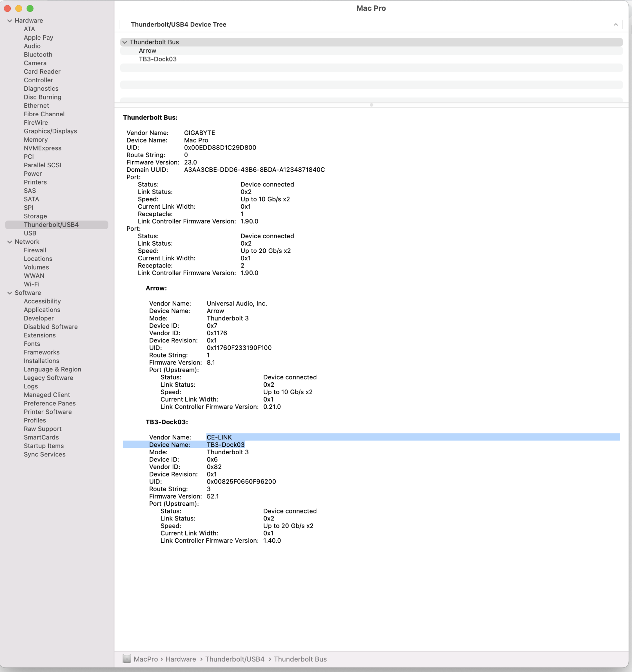Collapse the Software section in sidebar
The height and width of the screenshot is (672, 632).
tap(9, 293)
